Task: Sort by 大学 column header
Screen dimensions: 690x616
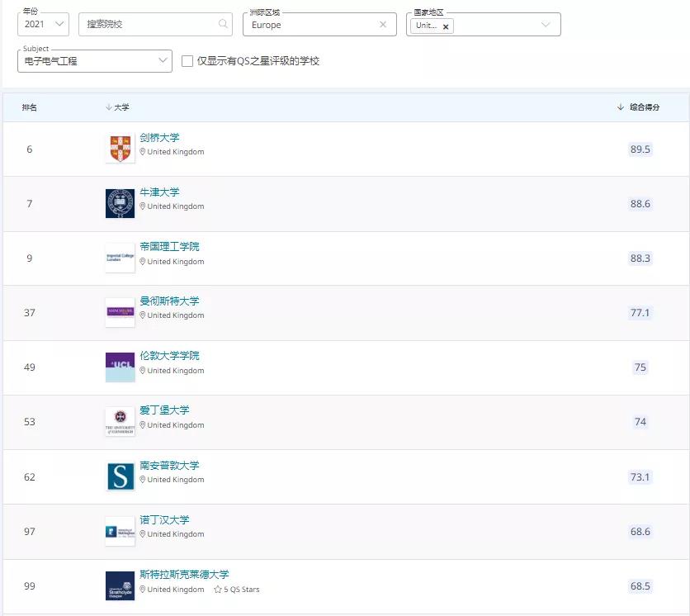Action: click(117, 107)
